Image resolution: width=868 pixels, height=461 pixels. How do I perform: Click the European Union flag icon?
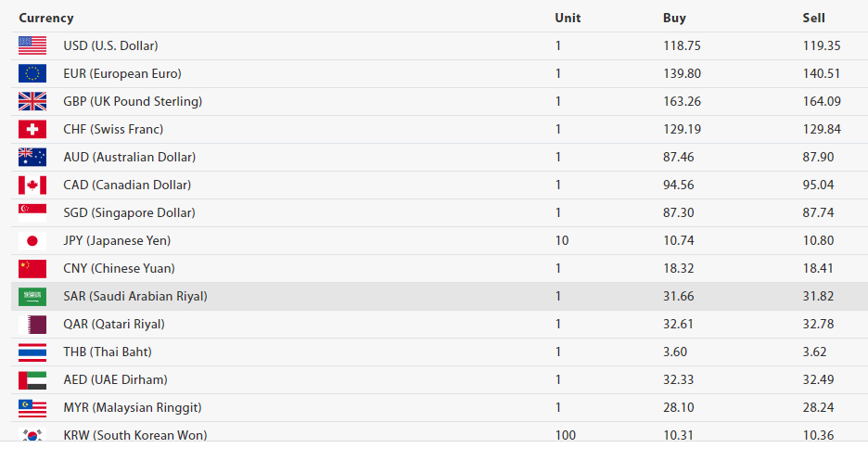click(32, 73)
